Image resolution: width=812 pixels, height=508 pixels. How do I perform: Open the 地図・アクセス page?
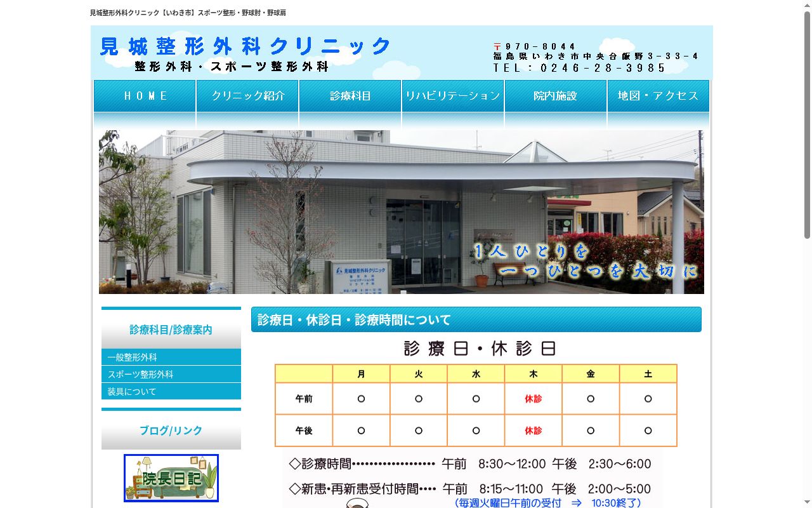point(658,96)
